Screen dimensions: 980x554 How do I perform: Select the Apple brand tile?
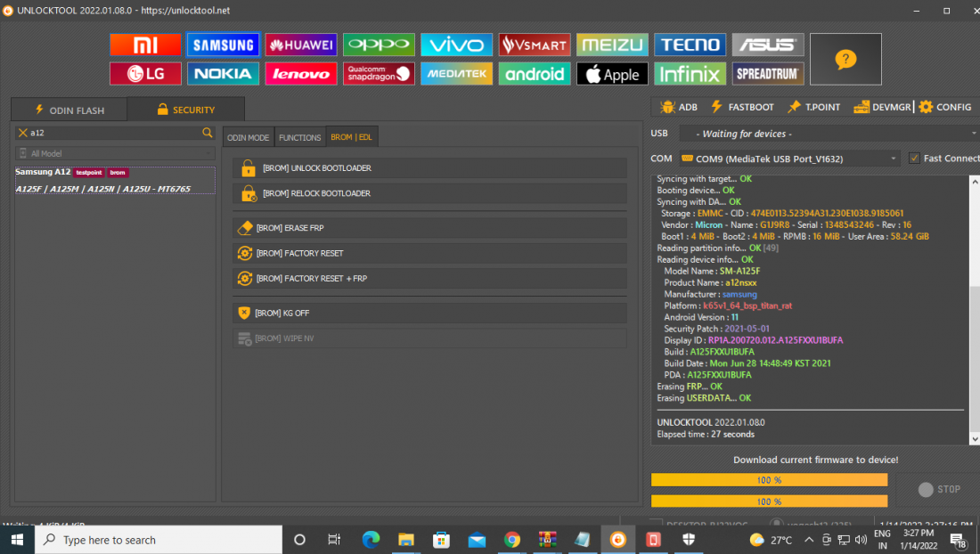tap(613, 74)
